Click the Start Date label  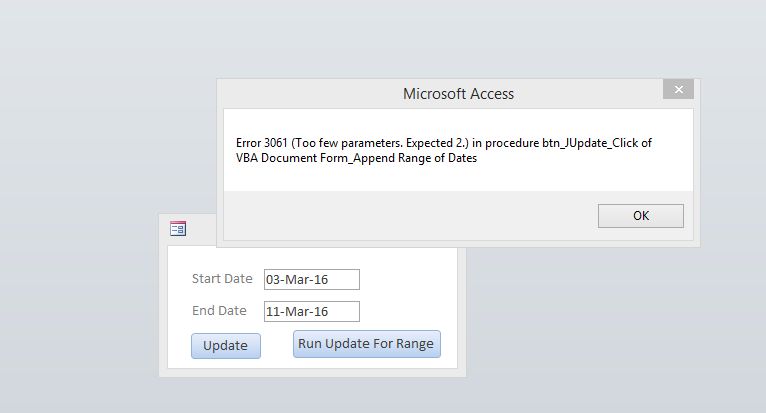click(222, 279)
